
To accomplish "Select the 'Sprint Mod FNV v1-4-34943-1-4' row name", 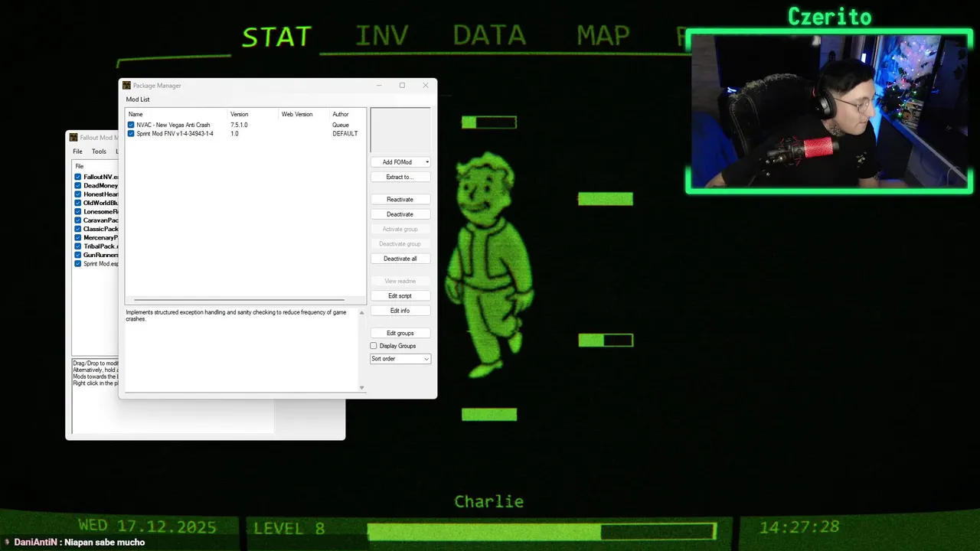I will pos(175,134).
